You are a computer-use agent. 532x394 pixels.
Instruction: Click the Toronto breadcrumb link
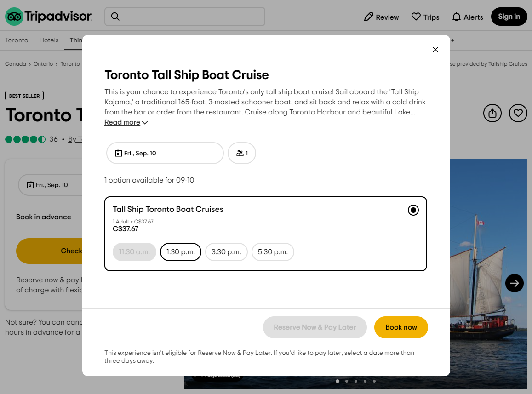coord(70,64)
